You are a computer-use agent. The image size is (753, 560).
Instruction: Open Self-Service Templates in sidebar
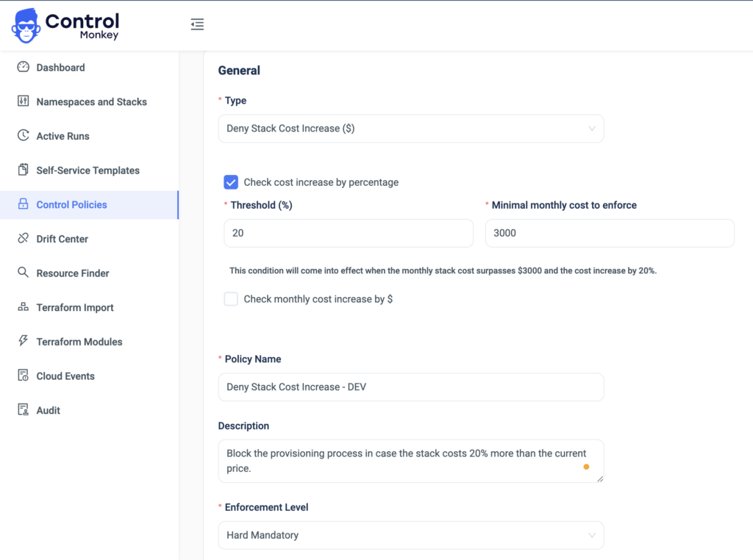pyautogui.click(x=89, y=170)
